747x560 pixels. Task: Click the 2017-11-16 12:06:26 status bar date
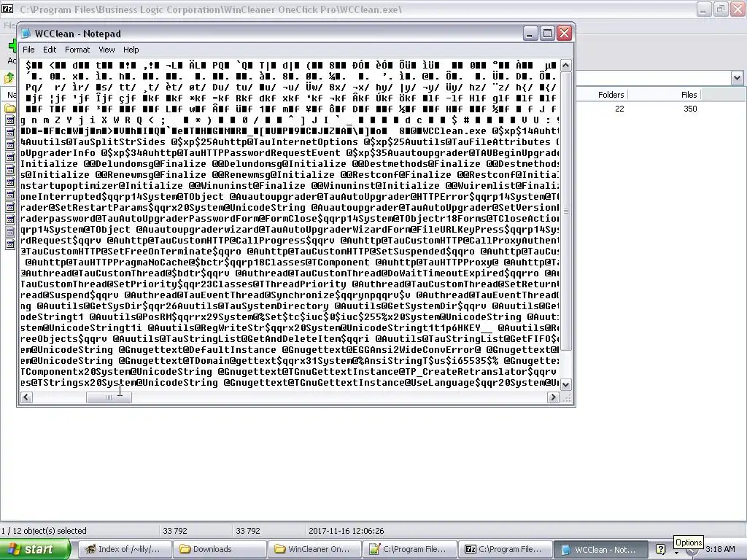tap(347, 531)
